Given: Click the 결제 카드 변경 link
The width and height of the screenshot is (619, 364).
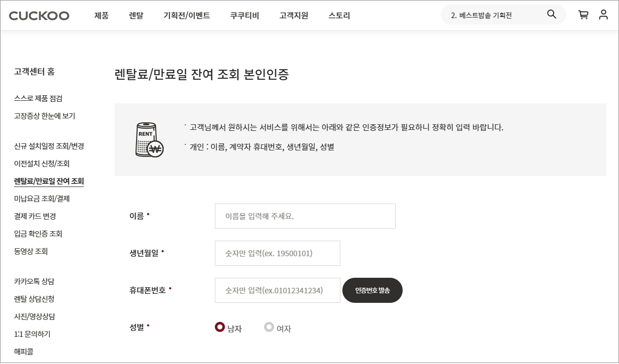Looking at the screenshot, I should pyautogui.click(x=36, y=216).
